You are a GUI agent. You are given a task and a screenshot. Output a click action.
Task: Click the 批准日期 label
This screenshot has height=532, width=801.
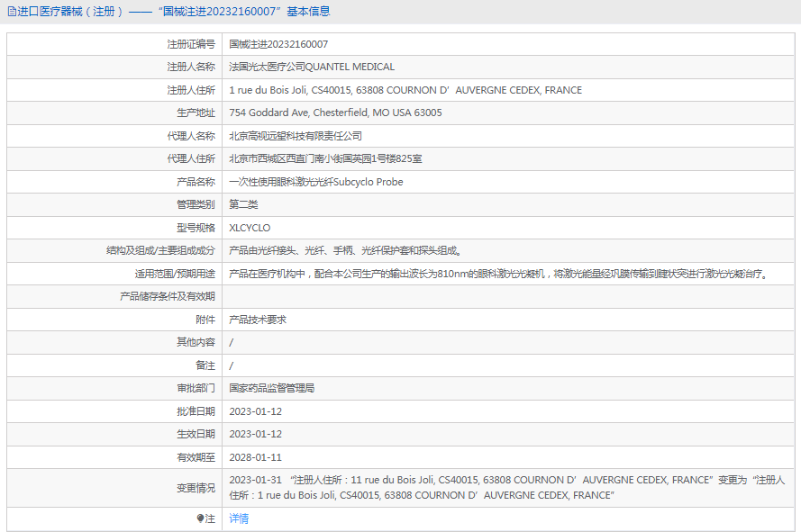[196, 411]
